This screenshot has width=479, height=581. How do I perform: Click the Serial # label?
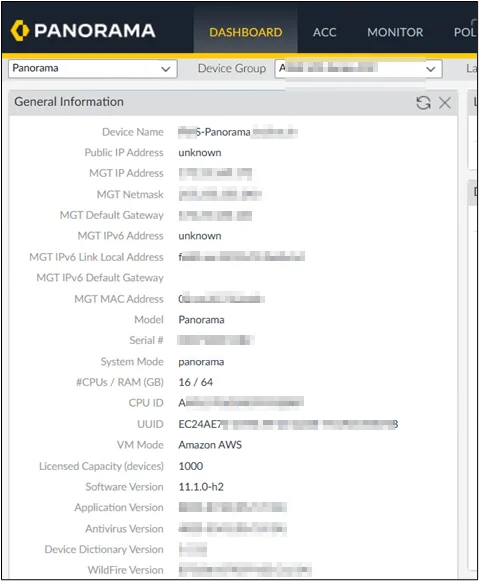[x=146, y=340]
